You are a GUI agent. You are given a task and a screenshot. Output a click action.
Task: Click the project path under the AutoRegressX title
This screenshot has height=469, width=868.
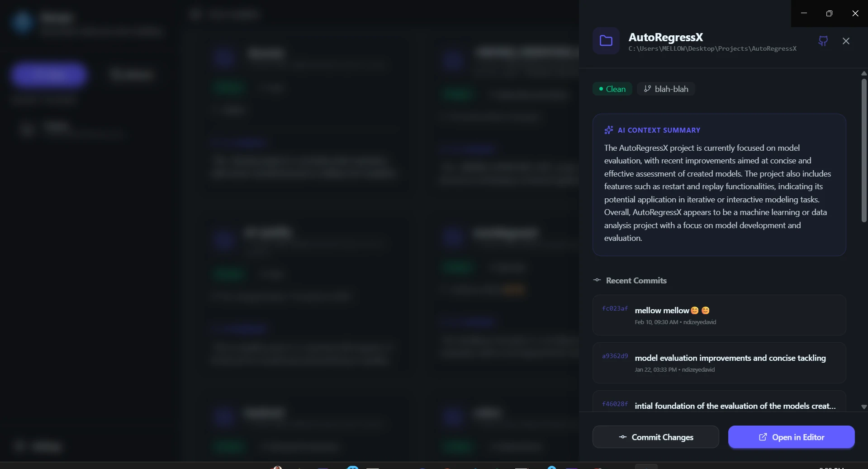(x=712, y=48)
